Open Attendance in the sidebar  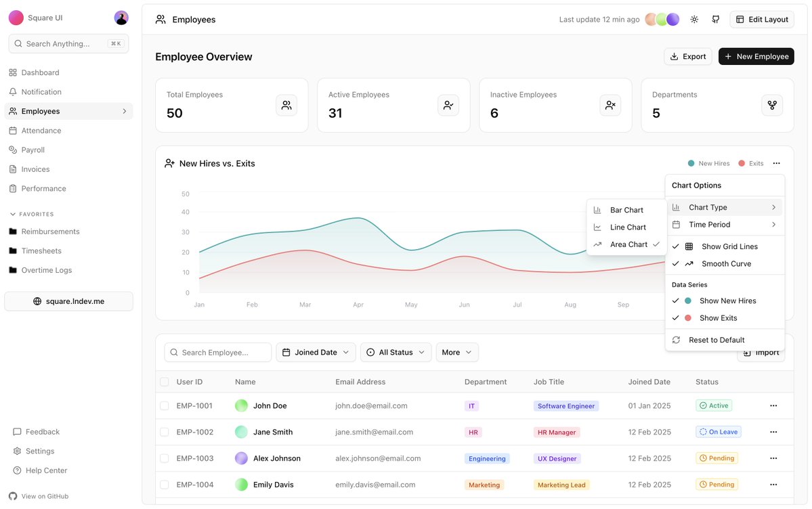68,131
